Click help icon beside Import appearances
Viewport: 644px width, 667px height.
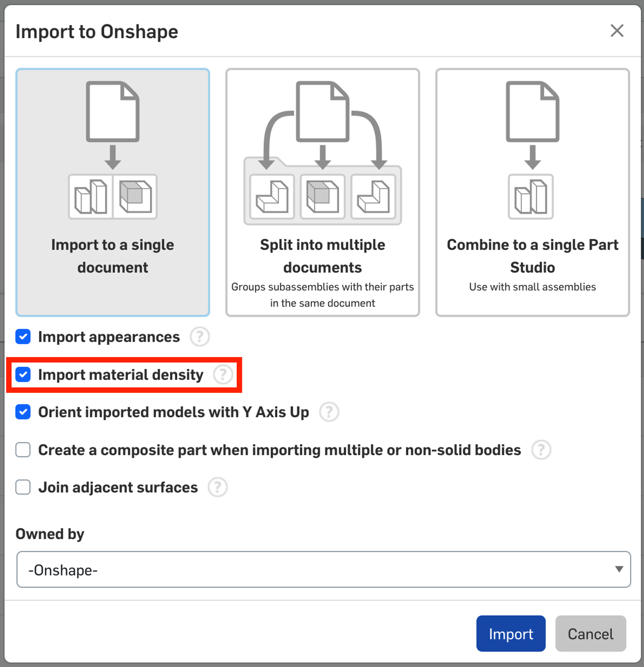[x=200, y=337]
